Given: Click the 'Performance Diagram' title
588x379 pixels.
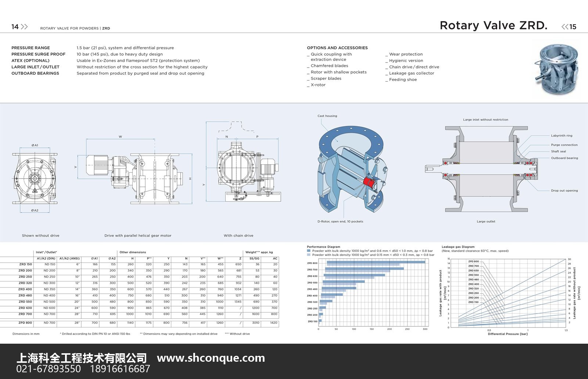Looking at the screenshot, I should click(323, 247).
